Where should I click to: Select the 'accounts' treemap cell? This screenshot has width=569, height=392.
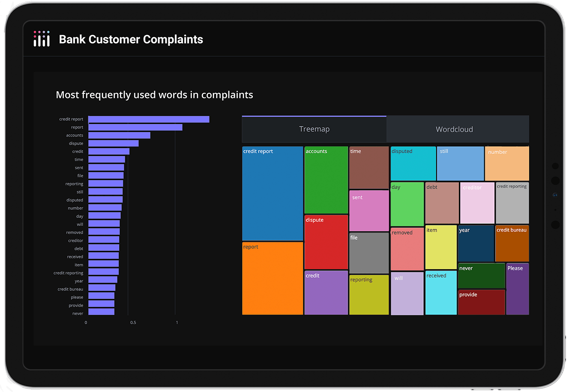click(x=326, y=180)
